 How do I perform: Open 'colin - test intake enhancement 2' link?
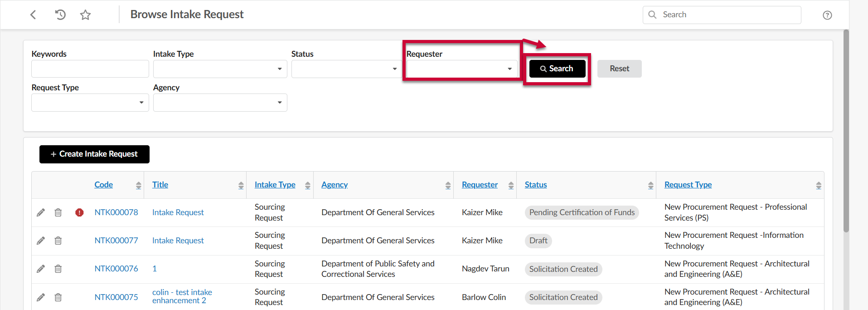click(182, 296)
